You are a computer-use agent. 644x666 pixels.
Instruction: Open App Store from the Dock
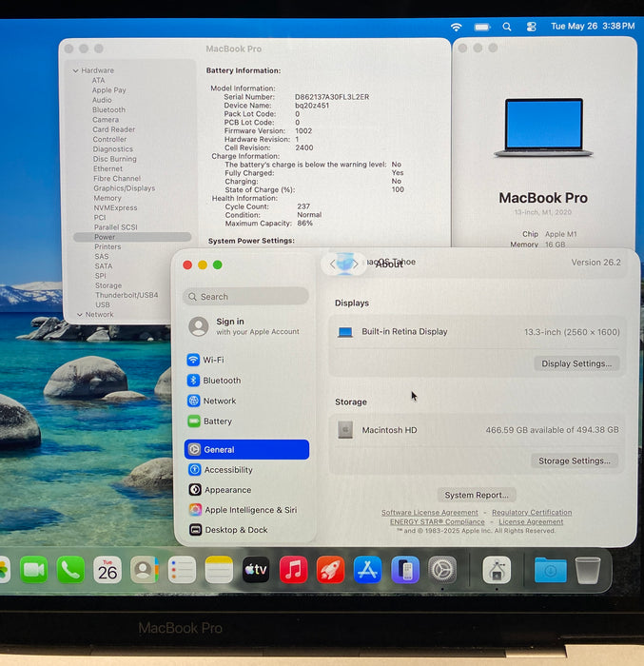click(x=367, y=570)
